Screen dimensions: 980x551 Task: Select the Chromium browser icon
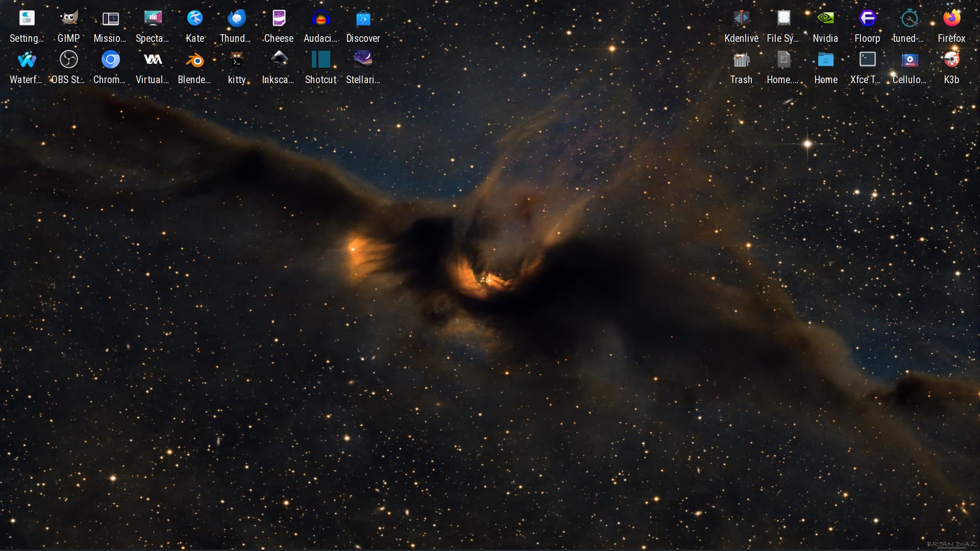coord(110,60)
